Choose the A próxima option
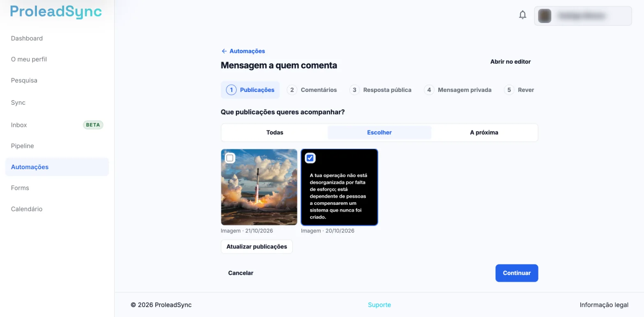 tap(484, 133)
